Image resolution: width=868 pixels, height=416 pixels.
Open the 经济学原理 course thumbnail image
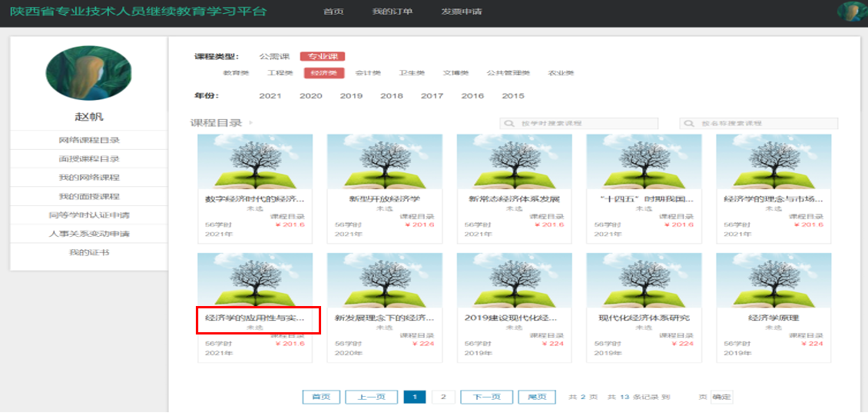click(774, 280)
